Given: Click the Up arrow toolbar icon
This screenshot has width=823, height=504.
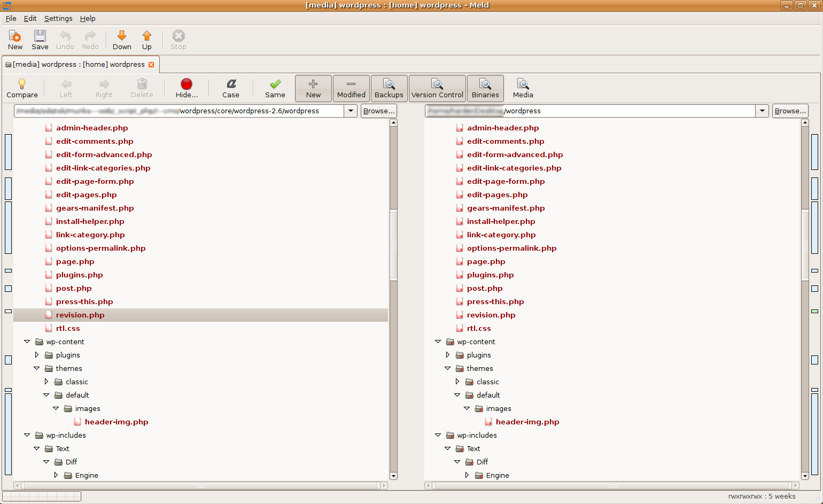Looking at the screenshot, I should [x=146, y=36].
